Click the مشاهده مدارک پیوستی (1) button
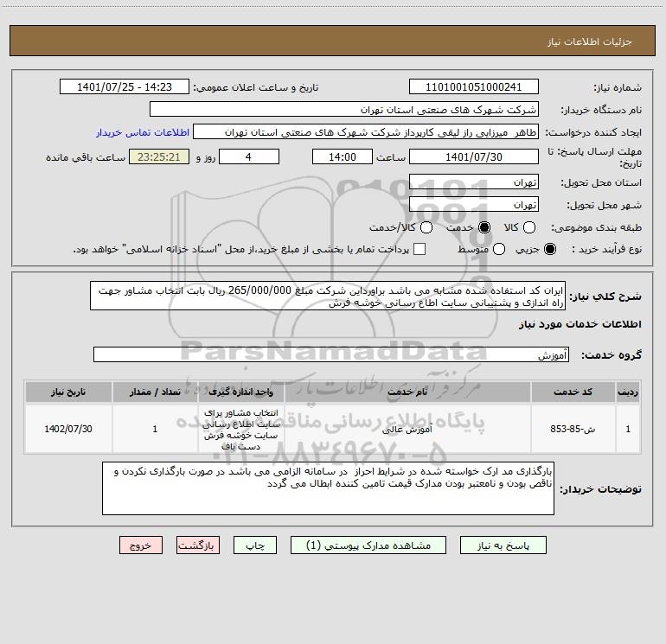Image resolution: width=666 pixels, height=644 pixels. 368,545
